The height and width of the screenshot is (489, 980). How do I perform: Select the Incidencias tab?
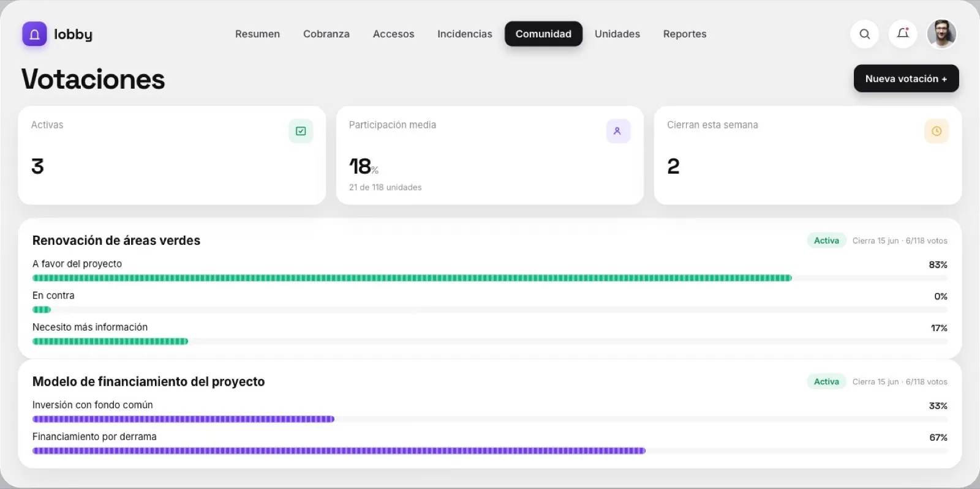coord(464,34)
